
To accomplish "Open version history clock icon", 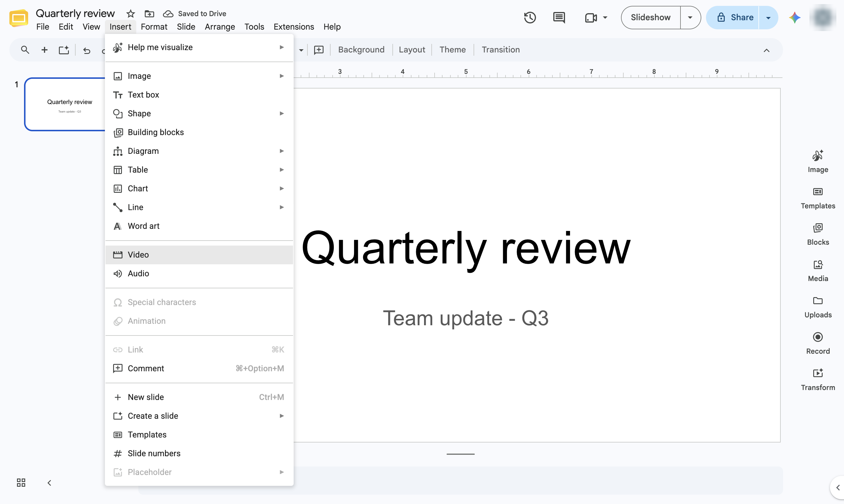I will [530, 17].
